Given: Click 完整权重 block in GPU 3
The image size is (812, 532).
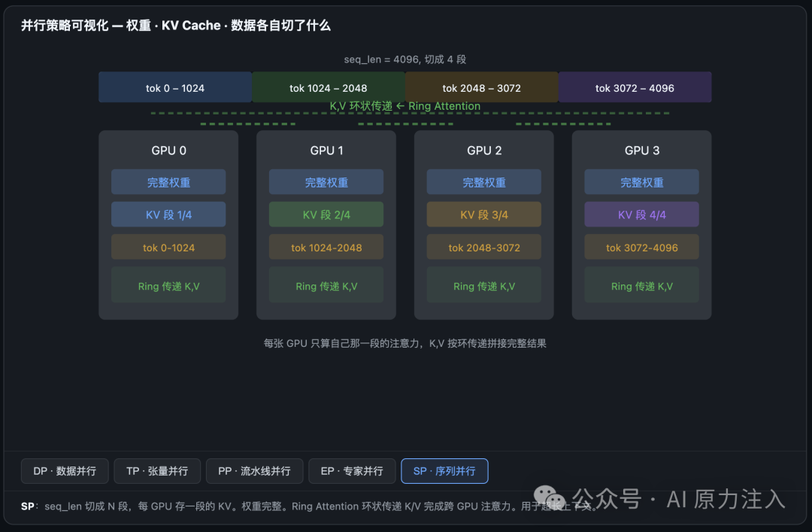Looking at the screenshot, I should click(x=641, y=182).
